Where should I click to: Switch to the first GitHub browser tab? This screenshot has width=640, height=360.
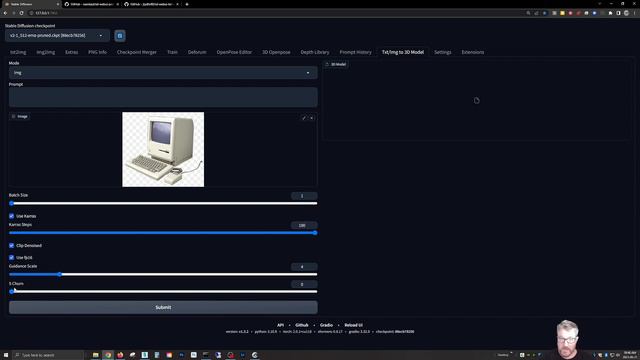92,4
